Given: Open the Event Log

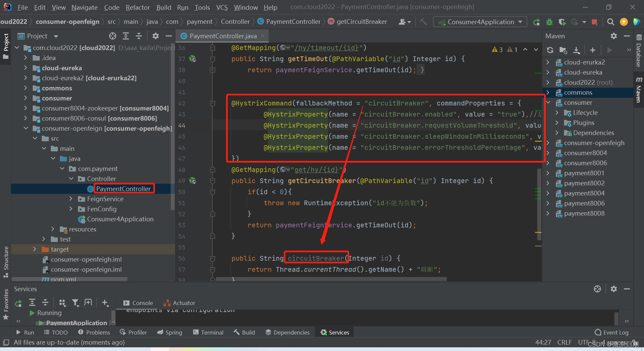Looking at the screenshot, I should (x=611, y=332).
